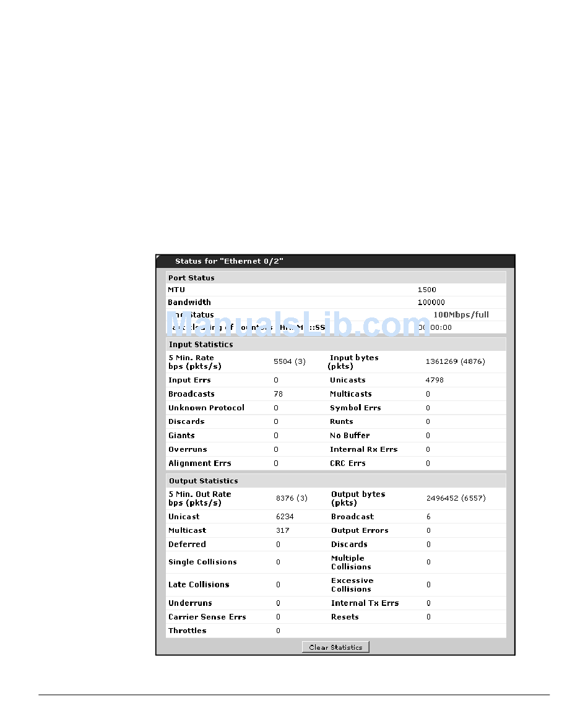Click the Unicasts label in Input Statistics
Screen dimensions: 588x716
tap(348, 380)
